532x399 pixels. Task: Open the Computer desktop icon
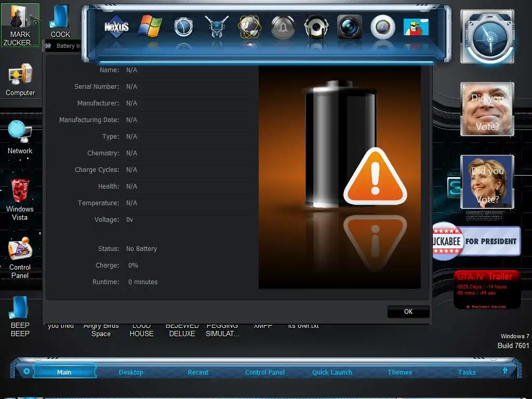(x=20, y=79)
